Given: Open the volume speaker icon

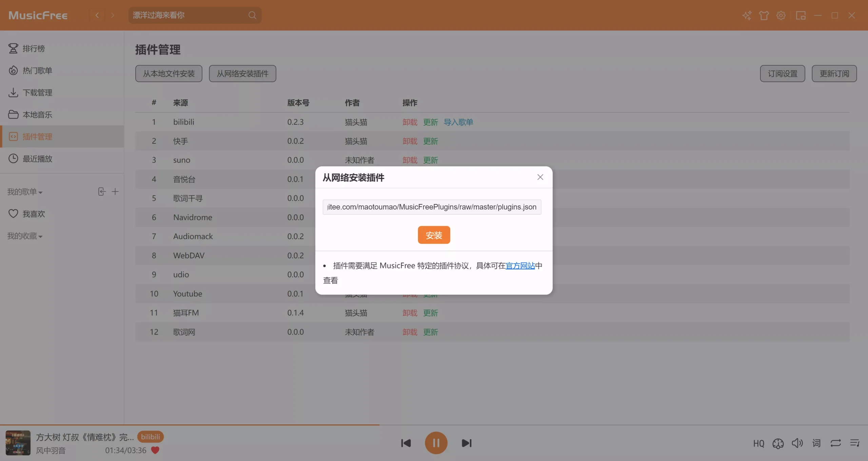Looking at the screenshot, I should pyautogui.click(x=797, y=443).
